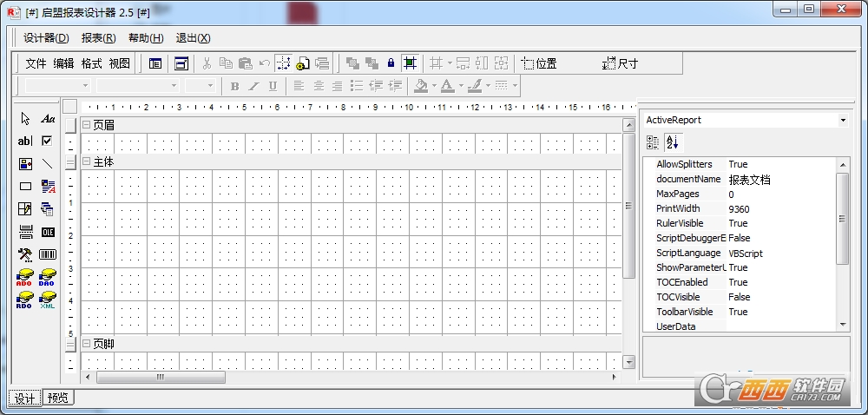Viewport: 868px width, 415px height.
Task: Pick the barcode control tool
Action: click(x=48, y=254)
